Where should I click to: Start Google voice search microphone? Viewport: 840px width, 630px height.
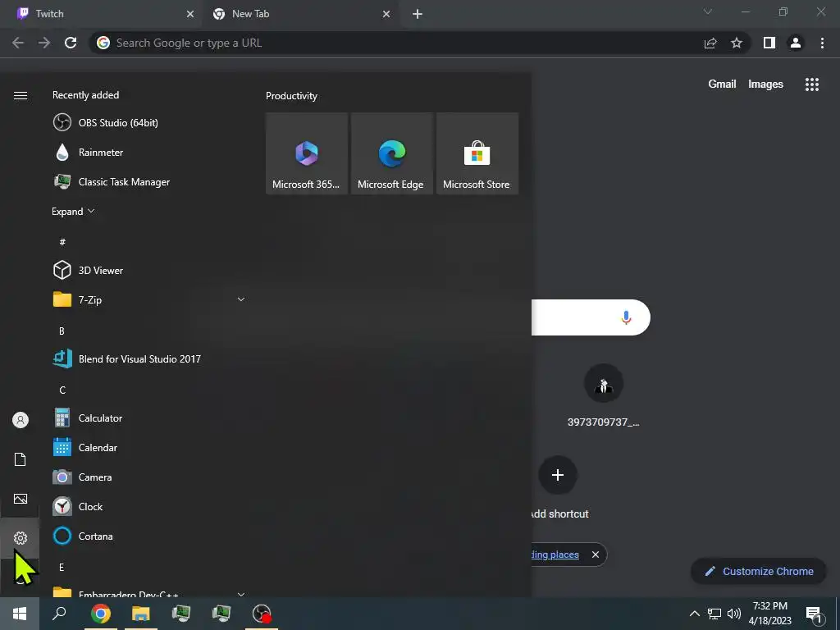coord(626,317)
